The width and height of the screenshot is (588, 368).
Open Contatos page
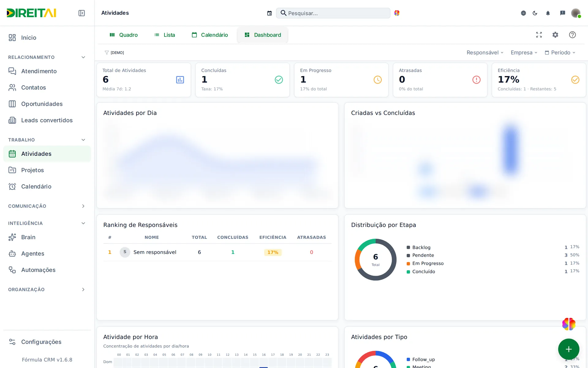47,87
